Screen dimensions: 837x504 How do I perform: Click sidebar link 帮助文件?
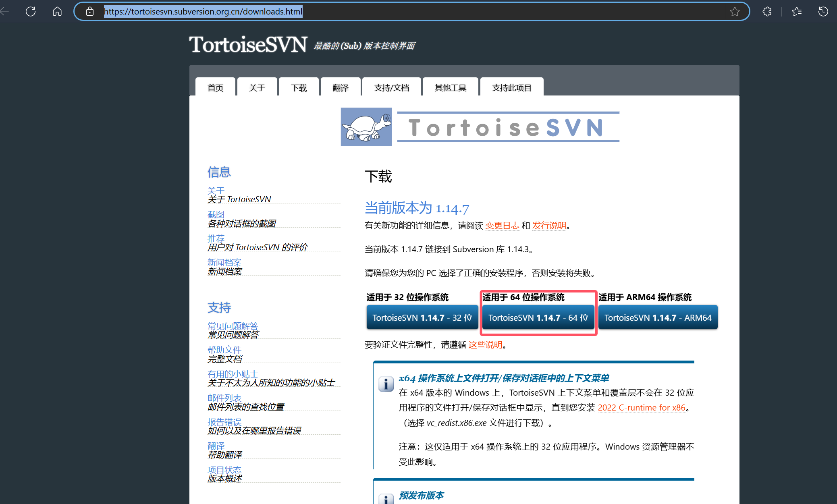coord(224,350)
